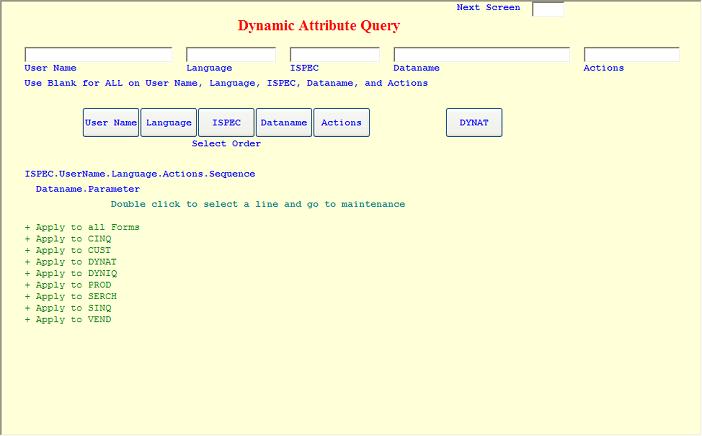Click the Next Screen entry box
702x436 pixels.
548,9
